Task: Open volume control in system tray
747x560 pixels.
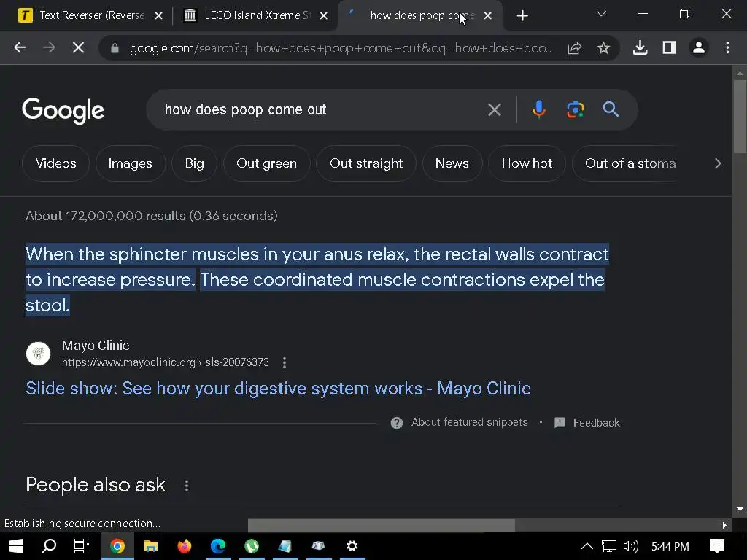Action: [631, 546]
